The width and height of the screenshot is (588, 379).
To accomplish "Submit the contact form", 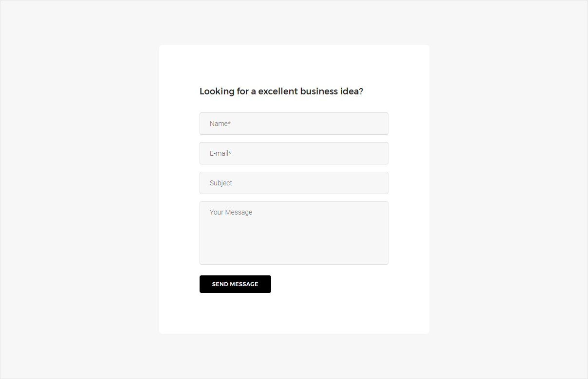I will (x=235, y=284).
